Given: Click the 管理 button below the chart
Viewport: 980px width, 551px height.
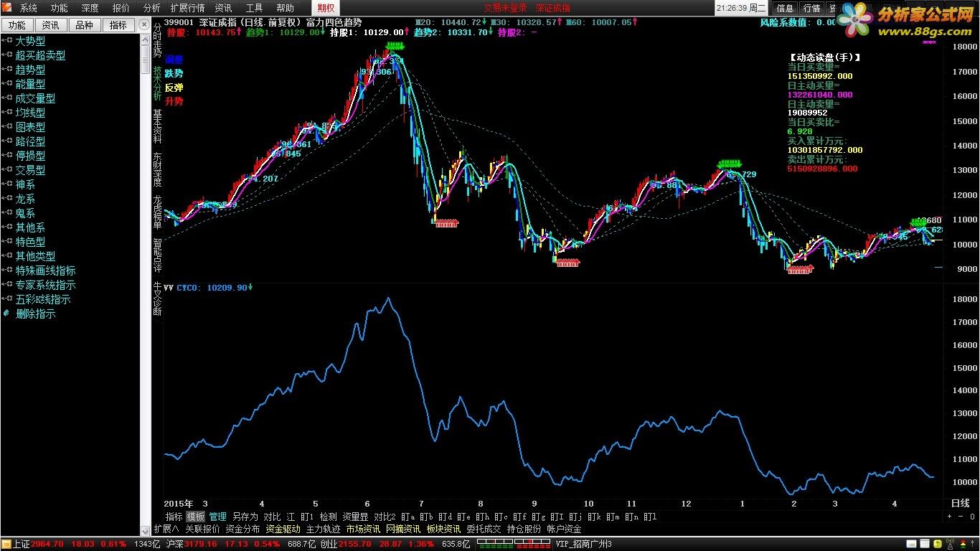Looking at the screenshot, I should (x=217, y=517).
